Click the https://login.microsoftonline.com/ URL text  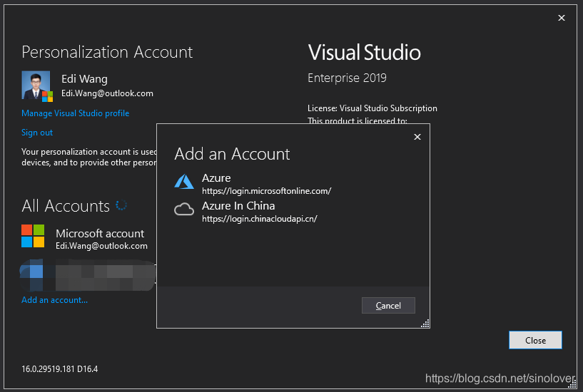tap(267, 191)
